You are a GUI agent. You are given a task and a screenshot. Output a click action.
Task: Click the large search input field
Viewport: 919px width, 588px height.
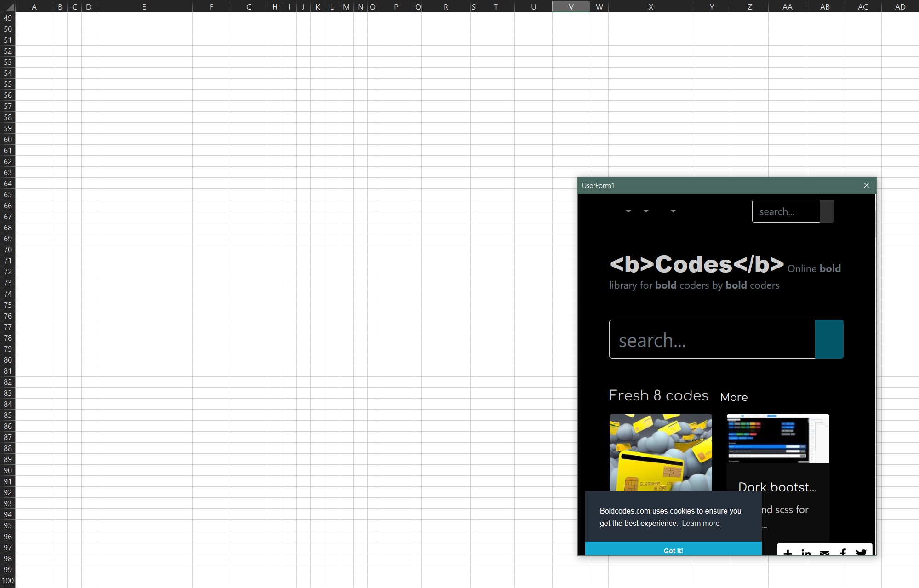click(712, 339)
